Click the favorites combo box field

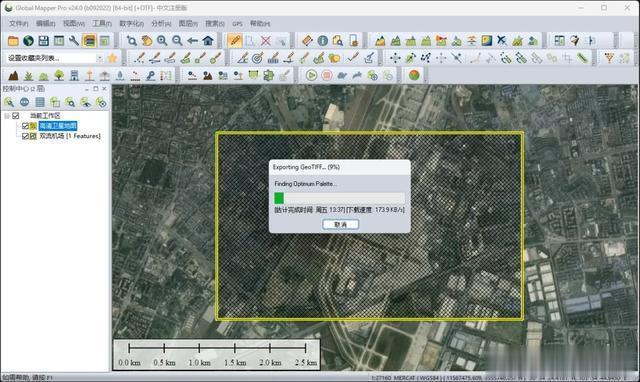click(54, 58)
